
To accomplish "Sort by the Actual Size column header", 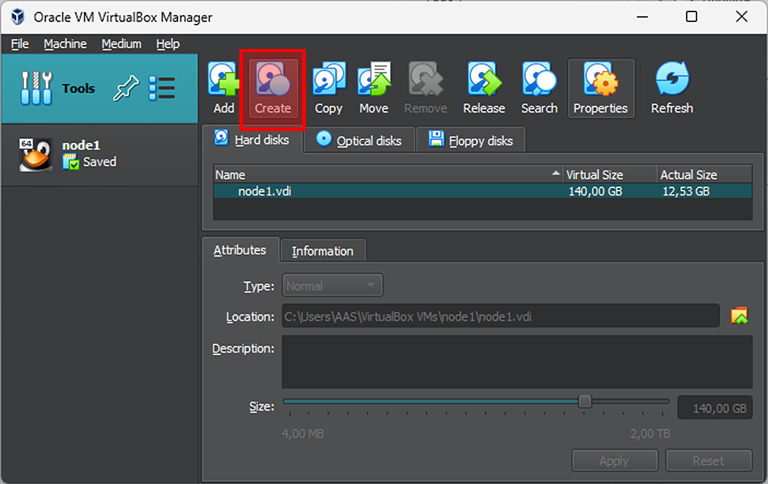I will click(704, 175).
